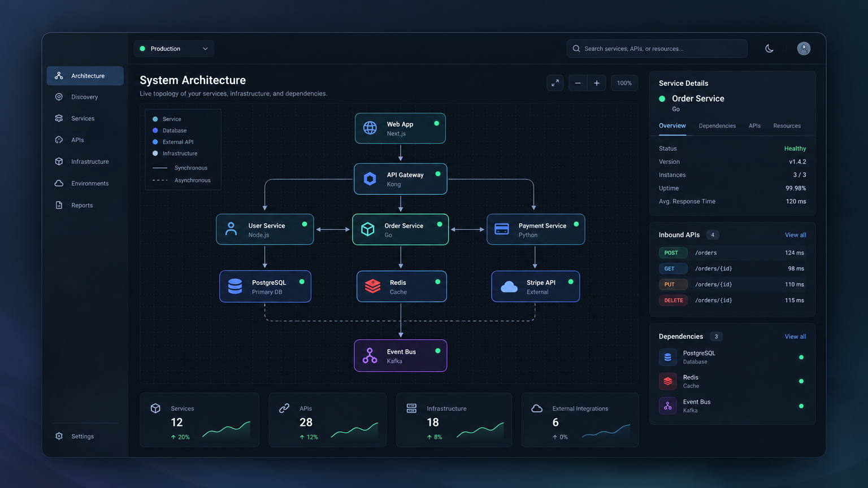Click the Payment Service card icon
Screen dimensions: 868x488
[502, 229]
